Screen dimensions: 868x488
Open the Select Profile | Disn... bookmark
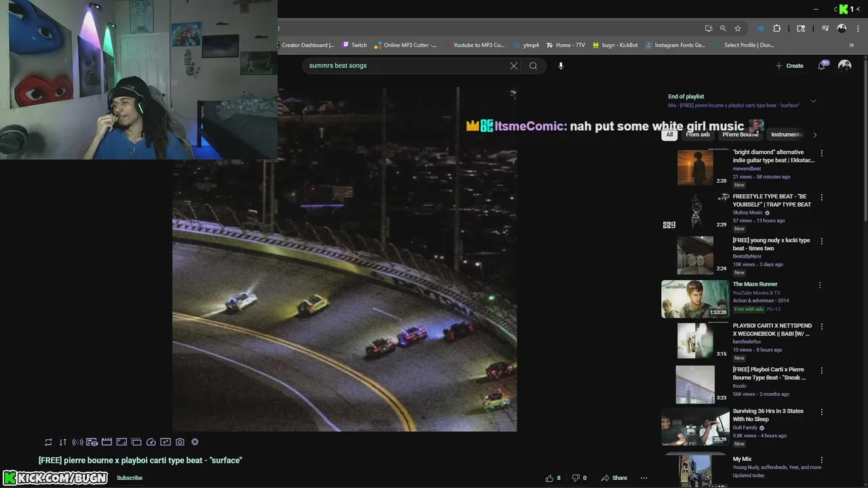(744, 45)
